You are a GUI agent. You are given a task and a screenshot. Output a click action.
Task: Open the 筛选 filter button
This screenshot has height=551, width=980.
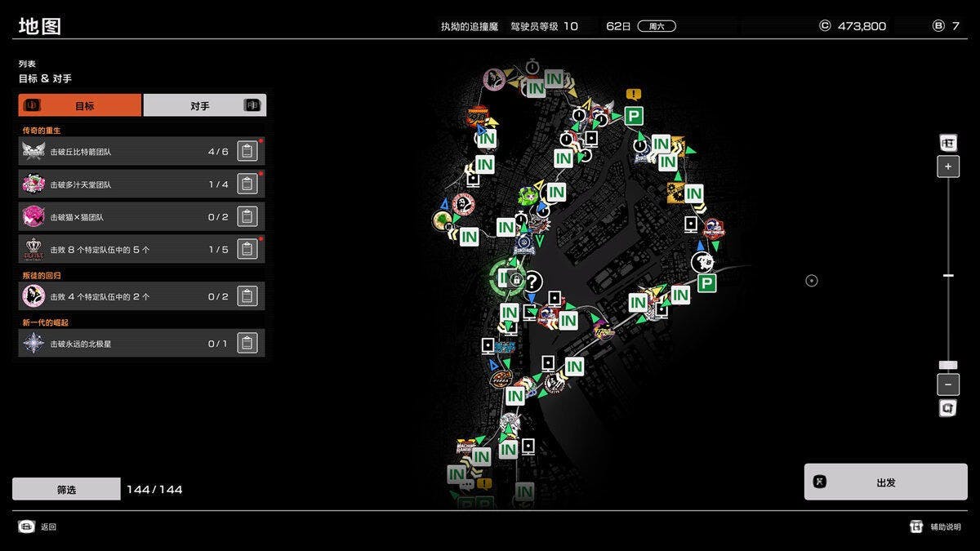pyautogui.click(x=66, y=489)
